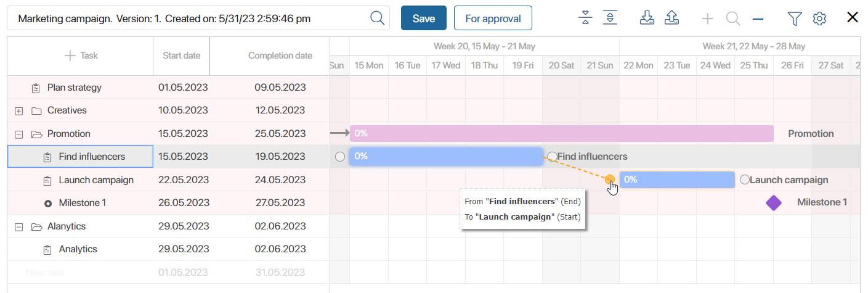Save the Gantt chart
Screen dimensions: 868x293
pyautogui.click(x=424, y=19)
